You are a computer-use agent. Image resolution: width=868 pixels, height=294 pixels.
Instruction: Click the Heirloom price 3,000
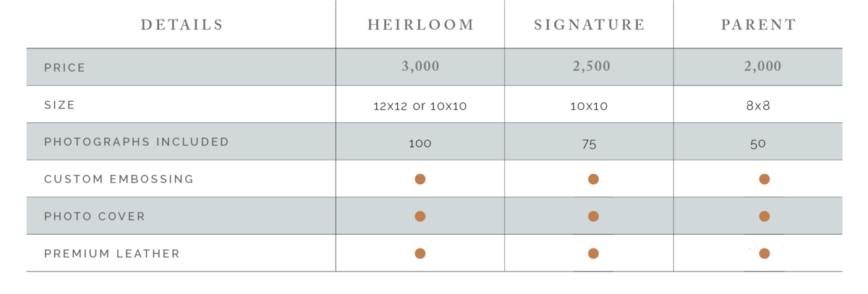tap(420, 66)
